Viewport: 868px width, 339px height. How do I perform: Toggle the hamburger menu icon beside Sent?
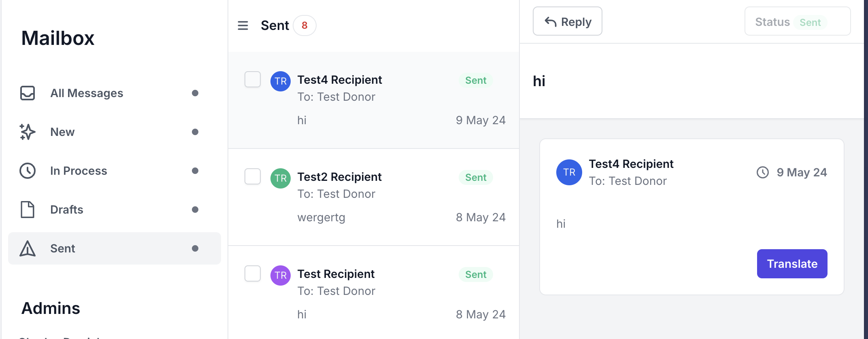(243, 25)
